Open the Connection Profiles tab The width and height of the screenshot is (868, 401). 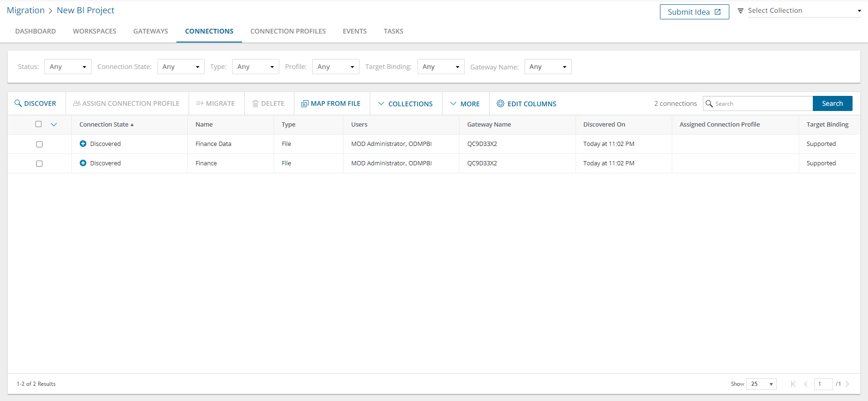(x=288, y=31)
